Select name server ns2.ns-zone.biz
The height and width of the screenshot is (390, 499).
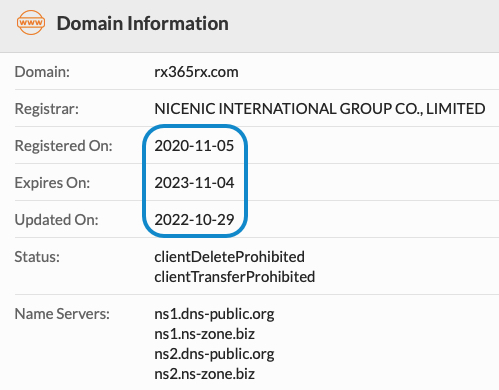(x=205, y=374)
